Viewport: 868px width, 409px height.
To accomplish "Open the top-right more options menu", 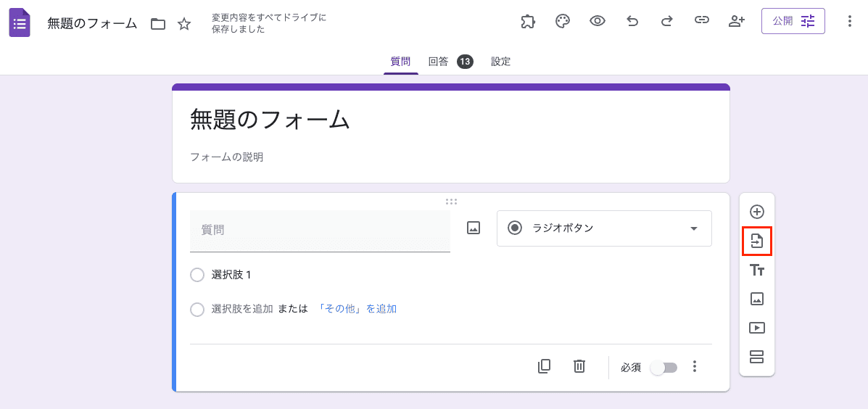I will click(x=850, y=21).
